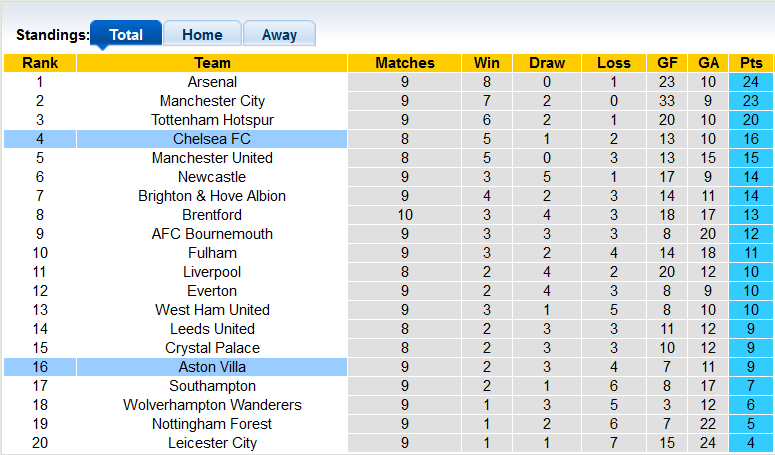The image size is (775, 455).
Task: Select the highlighted Aston Villa row
Action: (x=212, y=367)
